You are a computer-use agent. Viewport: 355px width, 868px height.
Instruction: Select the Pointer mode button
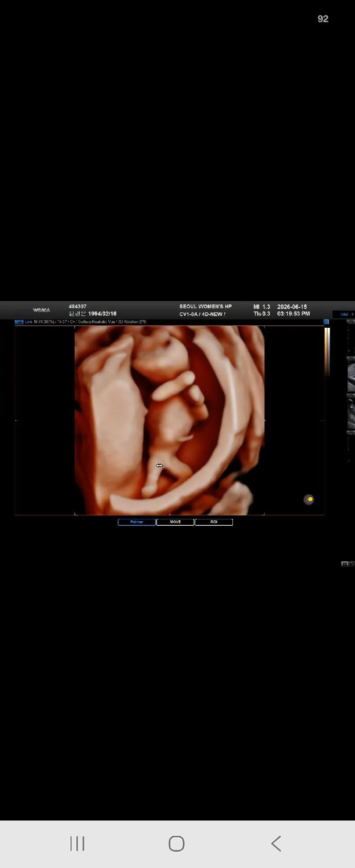[137, 522]
